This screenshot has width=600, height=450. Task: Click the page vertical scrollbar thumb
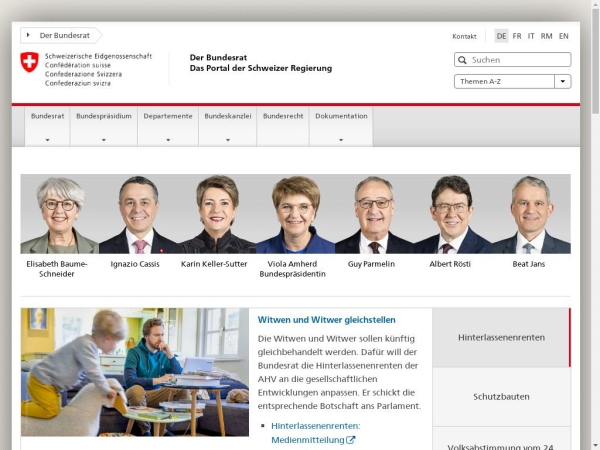point(595,61)
